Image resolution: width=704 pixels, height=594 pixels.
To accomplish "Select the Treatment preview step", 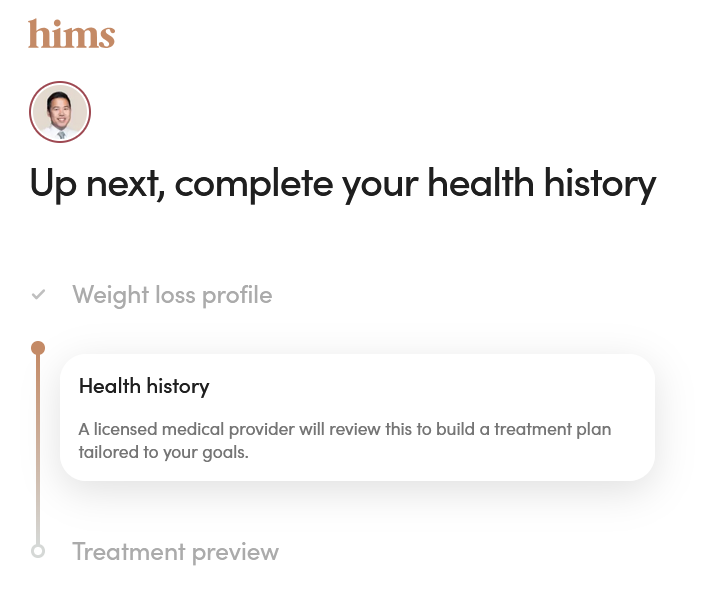I will tap(175, 551).
